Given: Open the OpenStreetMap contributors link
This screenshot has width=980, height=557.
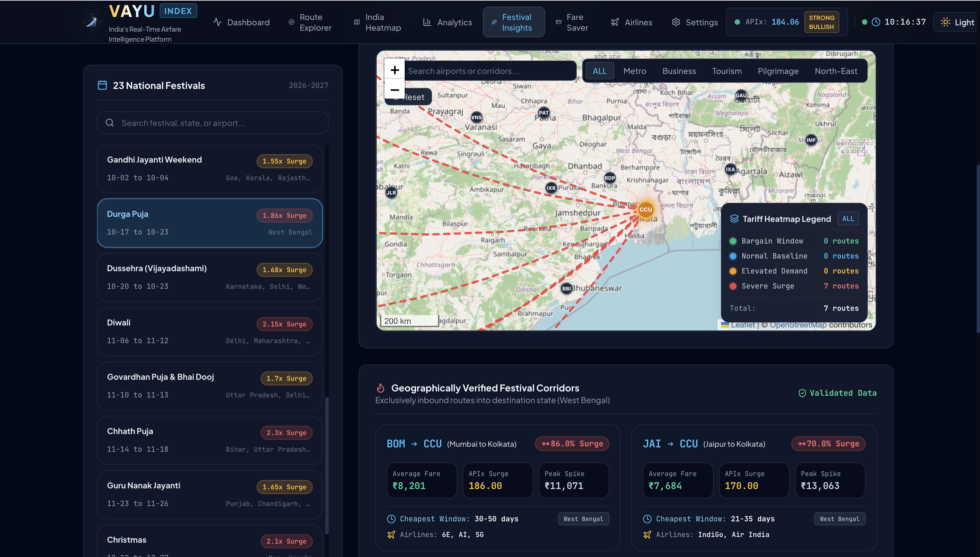Looking at the screenshot, I should (798, 325).
